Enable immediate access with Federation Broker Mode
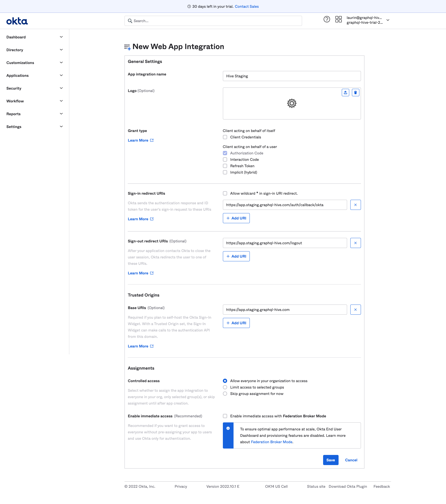 [225, 416]
